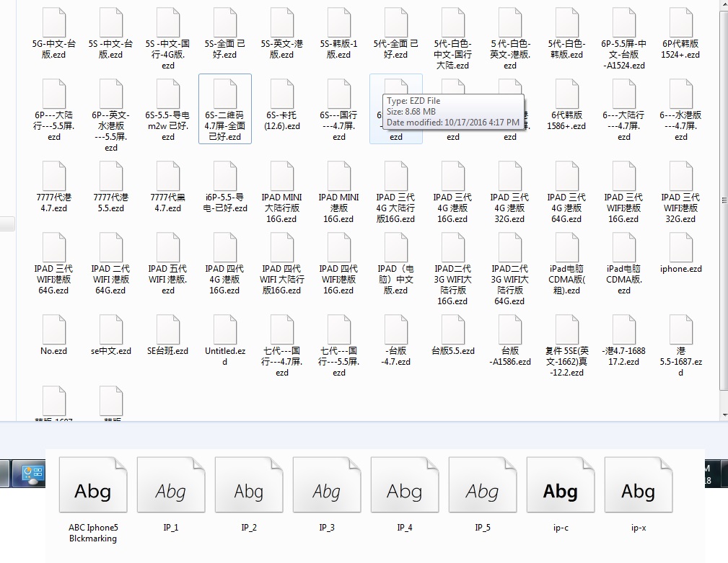The width and height of the screenshot is (728, 563).
Task: Select the 台版5.5.ezd file
Action: (453, 331)
